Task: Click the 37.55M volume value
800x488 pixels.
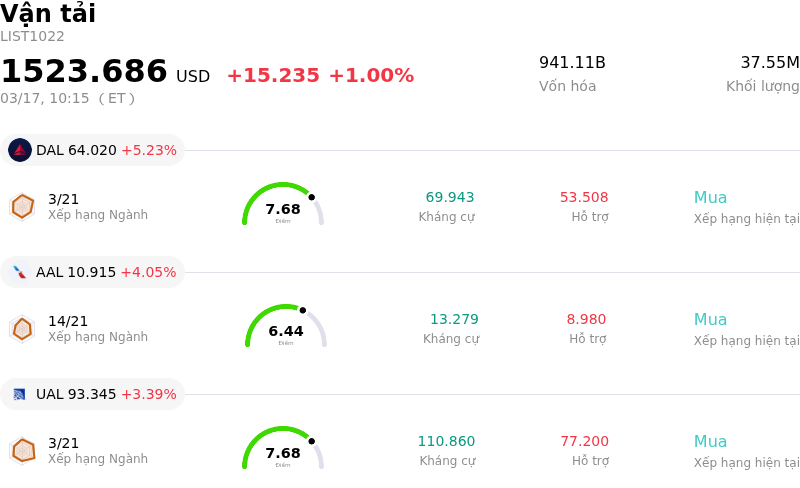Action: (769, 63)
